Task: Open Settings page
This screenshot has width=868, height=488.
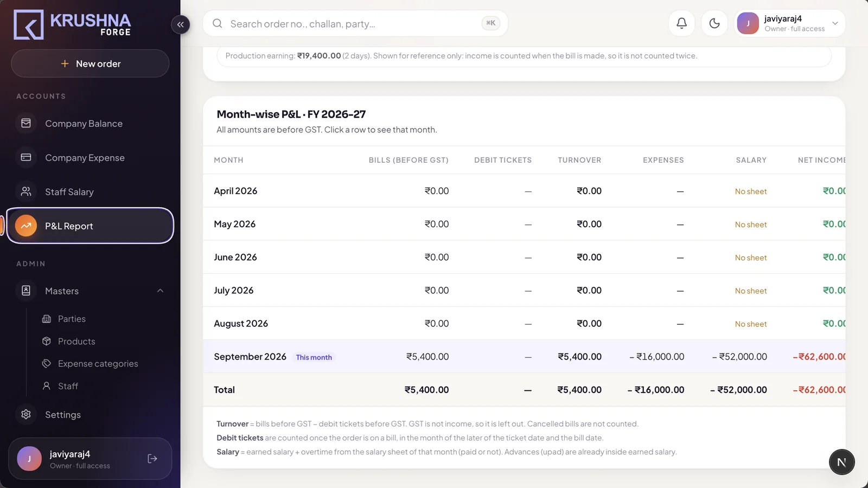Action: click(x=90, y=415)
